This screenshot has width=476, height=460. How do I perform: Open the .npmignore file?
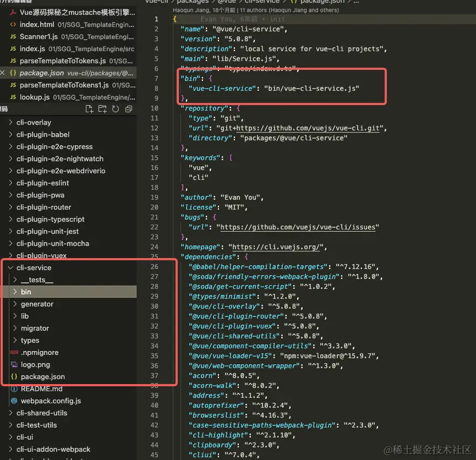click(x=68, y=353)
